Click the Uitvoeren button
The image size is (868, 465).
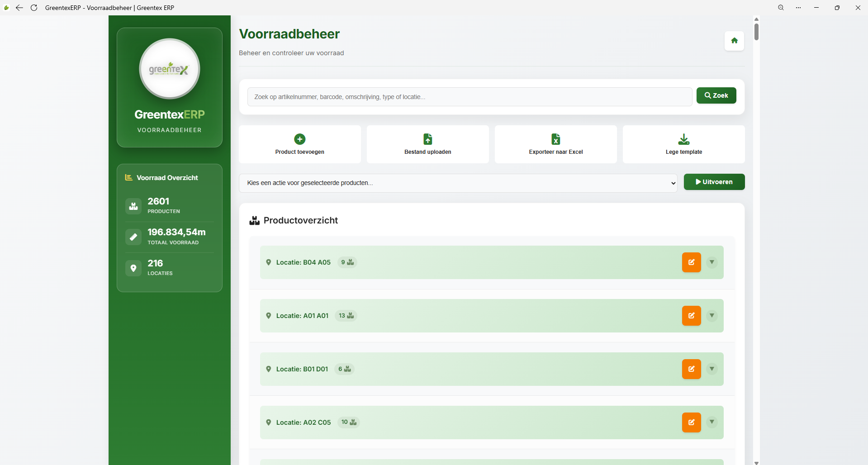point(714,182)
